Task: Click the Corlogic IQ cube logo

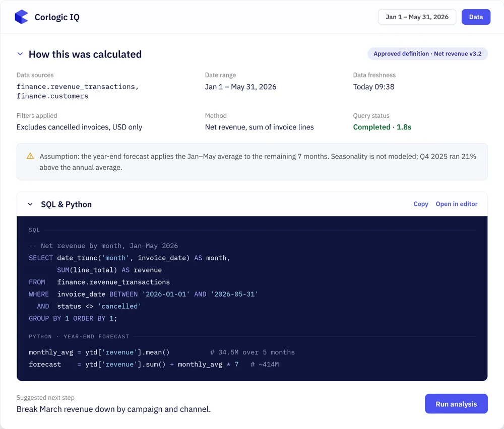Action: (22, 17)
